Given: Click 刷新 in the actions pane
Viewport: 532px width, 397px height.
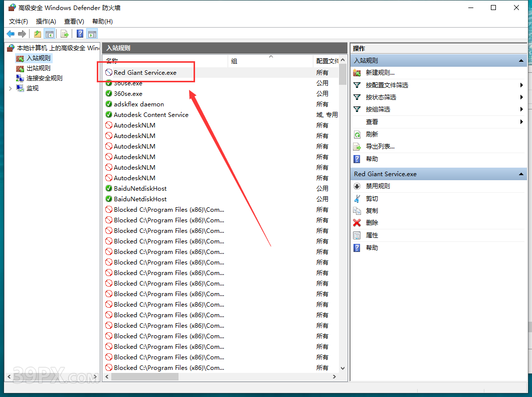Looking at the screenshot, I should click(372, 135).
